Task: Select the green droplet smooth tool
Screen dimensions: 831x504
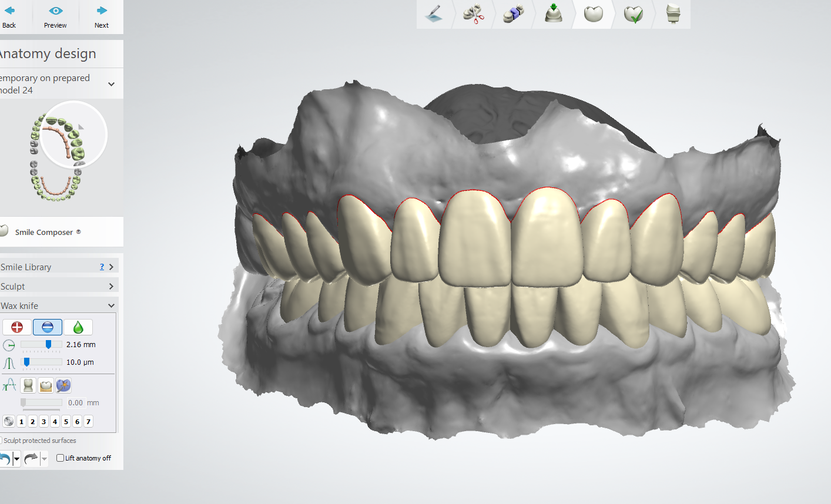Action: click(78, 327)
